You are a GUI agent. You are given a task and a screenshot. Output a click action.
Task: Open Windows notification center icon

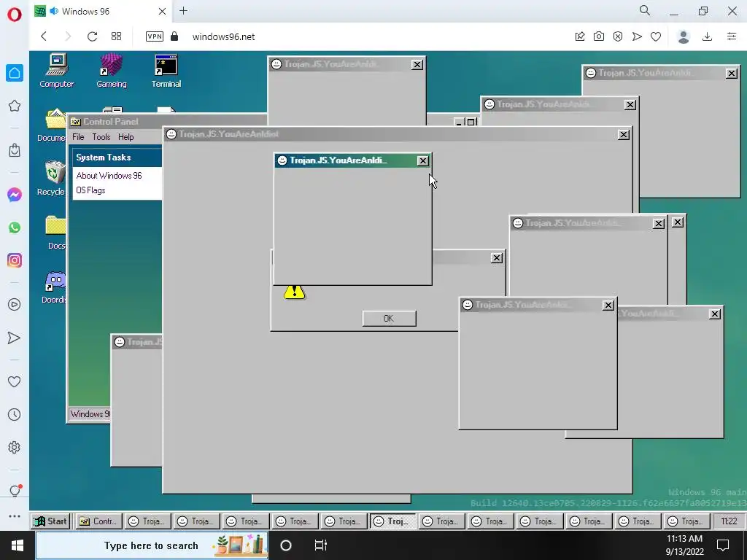(x=723, y=545)
